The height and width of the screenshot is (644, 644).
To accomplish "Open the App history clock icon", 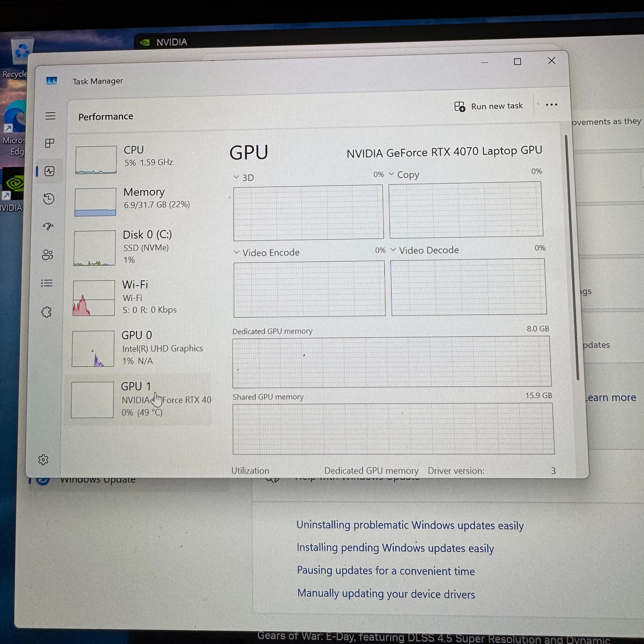I will [x=49, y=199].
